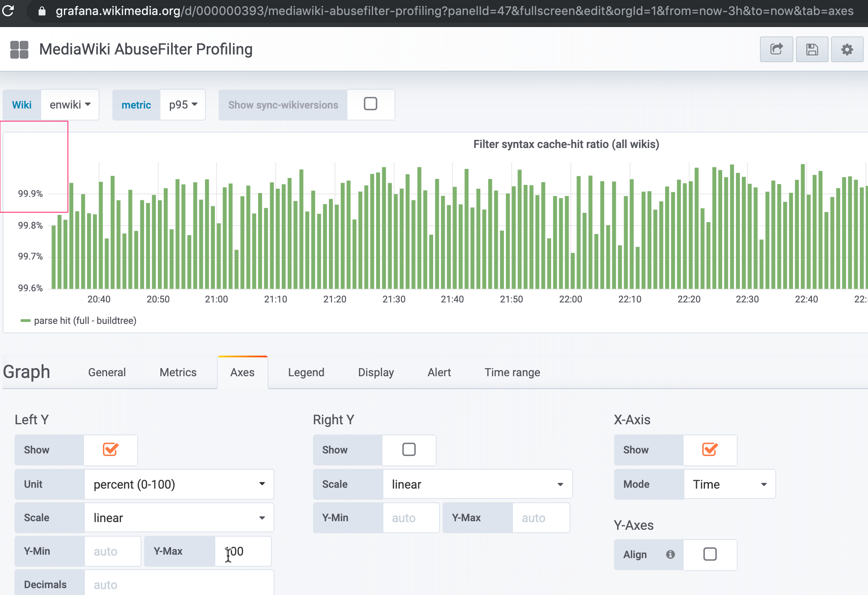Open Left Y Unit dropdown
The image size is (868, 595).
tap(179, 484)
